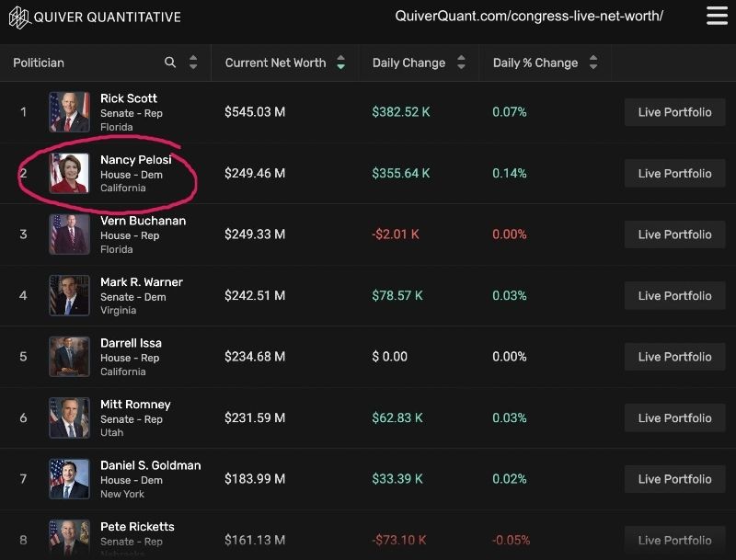Image resolution: width=736 pixels, height=560 pixels.
Task: Click Rick Scott's profile photo
Action: point(70,112)
